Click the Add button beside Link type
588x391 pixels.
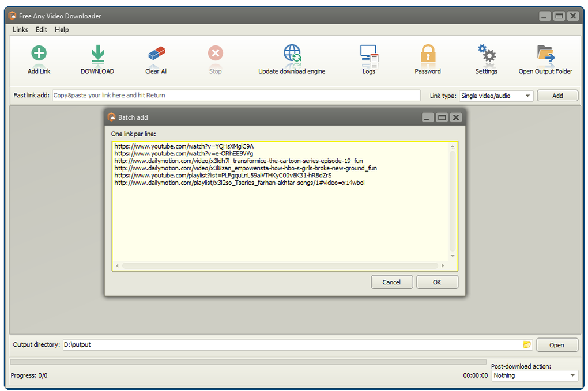click(557, 96)
